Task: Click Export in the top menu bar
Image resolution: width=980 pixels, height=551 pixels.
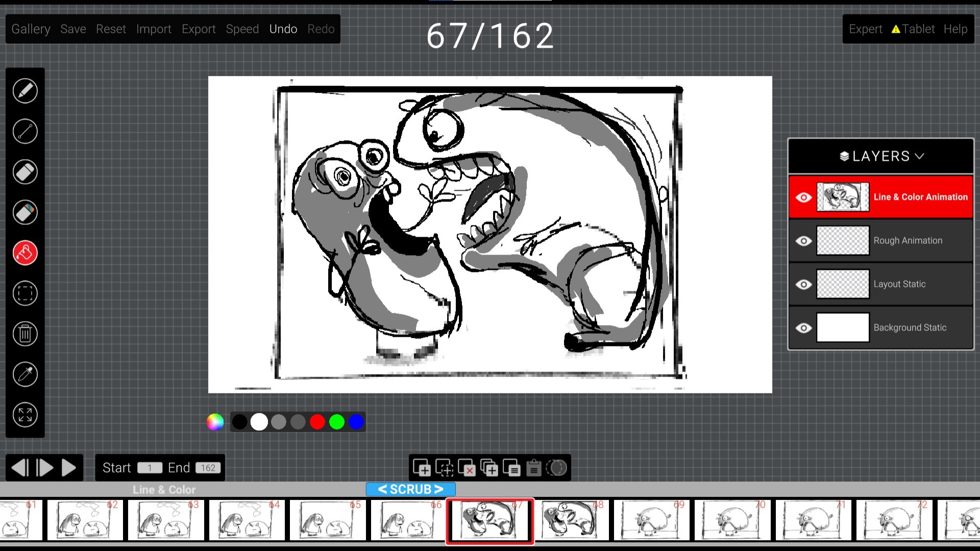Action: [199, 29]
